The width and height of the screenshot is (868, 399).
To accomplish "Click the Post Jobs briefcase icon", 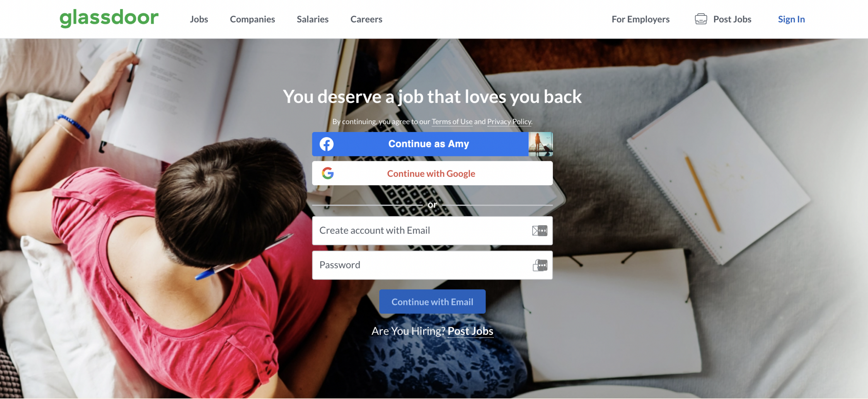I will pos(701,18).
